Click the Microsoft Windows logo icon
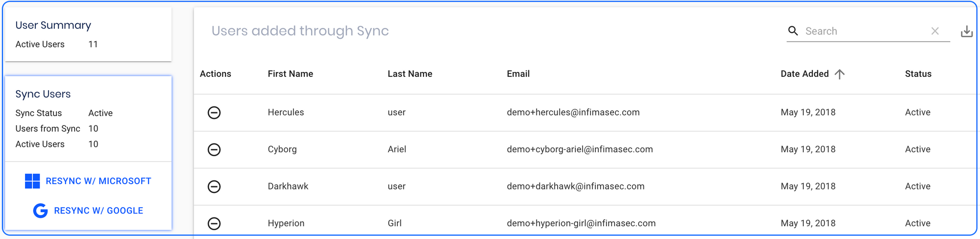 pyautogui.click(x=32, y=181)
